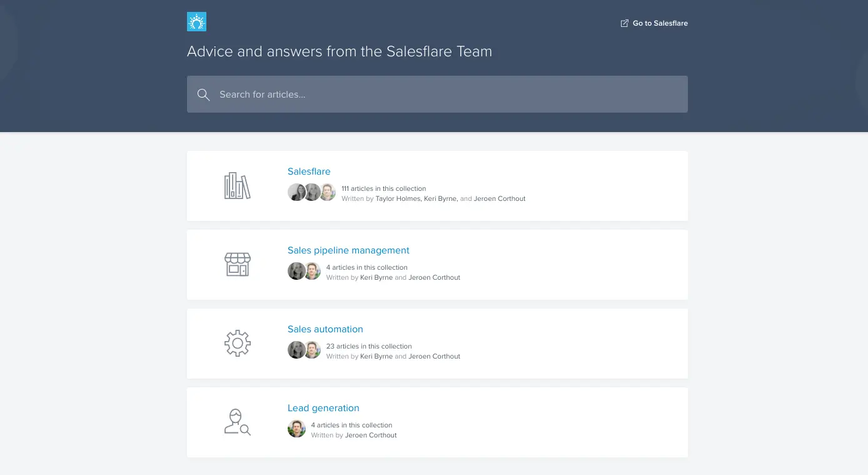Click the magnifying glass search icon

(203, 94)
